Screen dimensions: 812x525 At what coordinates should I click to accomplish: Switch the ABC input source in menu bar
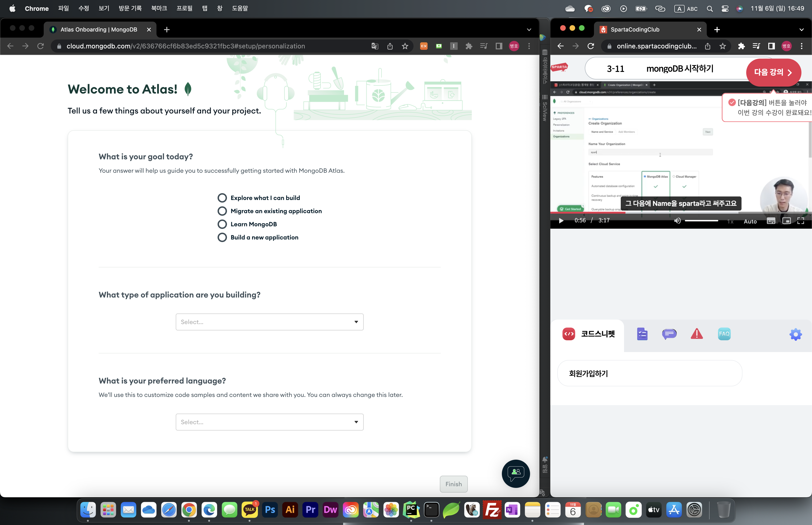tap(686, 8)
